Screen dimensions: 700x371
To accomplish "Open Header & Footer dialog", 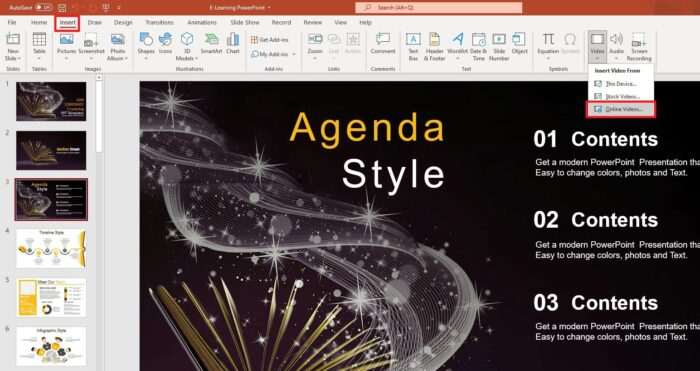I will tap(434, 46).
